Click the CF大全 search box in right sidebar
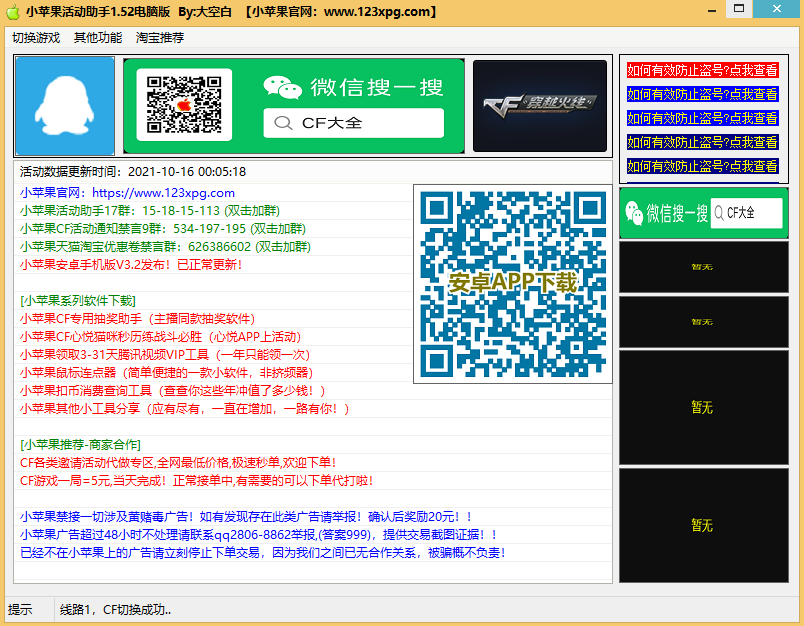This screenshot has width=804, height=626. click(747, 213)
